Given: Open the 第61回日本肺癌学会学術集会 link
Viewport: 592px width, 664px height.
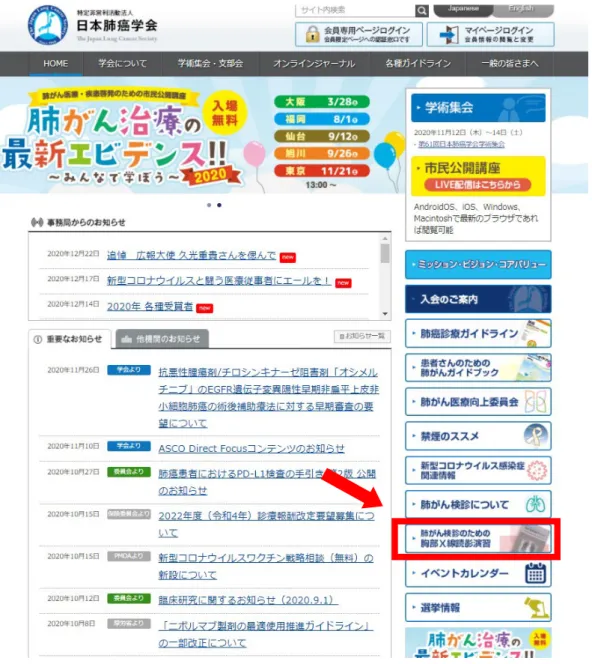Looking at the screenshot, I should (461, 144).
